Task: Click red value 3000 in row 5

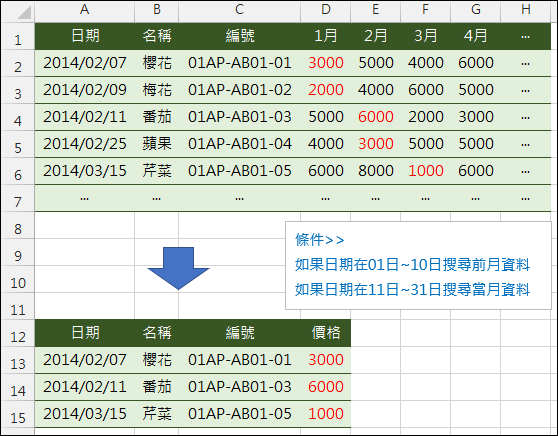Action: point(375,144)
